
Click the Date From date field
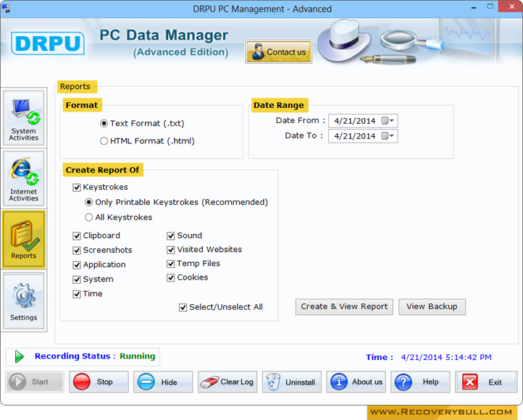click(363, 121)
